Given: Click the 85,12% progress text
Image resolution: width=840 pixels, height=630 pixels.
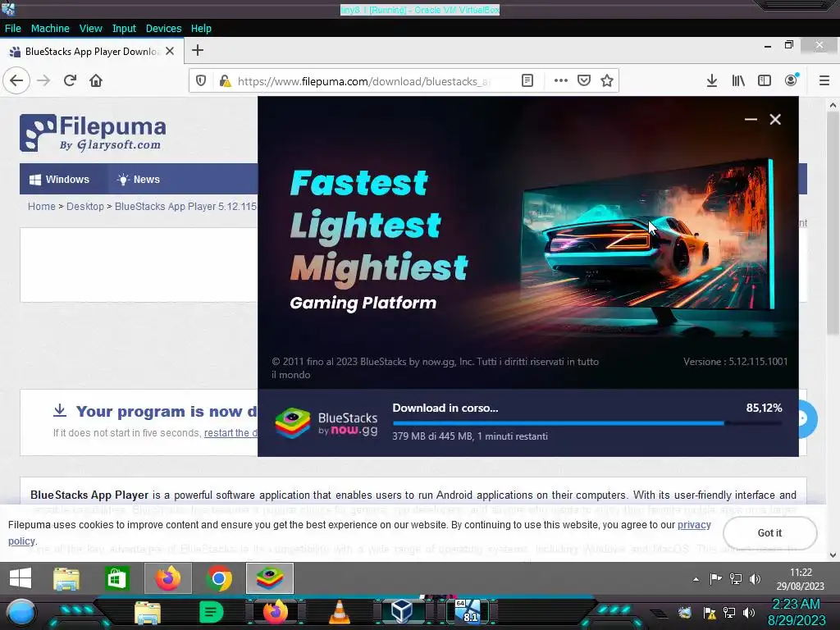Looking at the screenshot, I should coord(764,409).
